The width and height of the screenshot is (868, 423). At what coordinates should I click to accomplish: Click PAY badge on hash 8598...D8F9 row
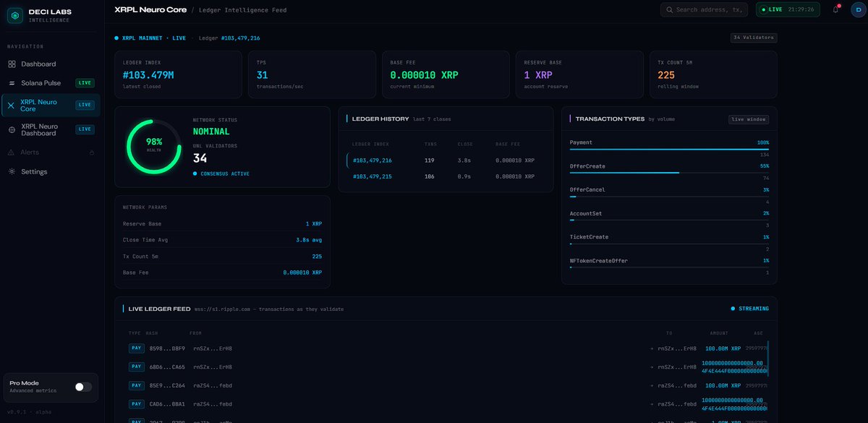click(137, 349)
